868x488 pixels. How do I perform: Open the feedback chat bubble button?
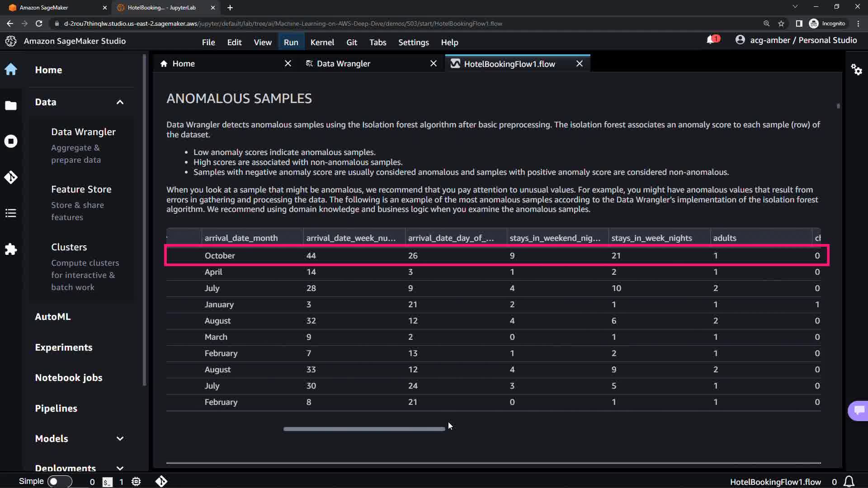coord(859,410)
